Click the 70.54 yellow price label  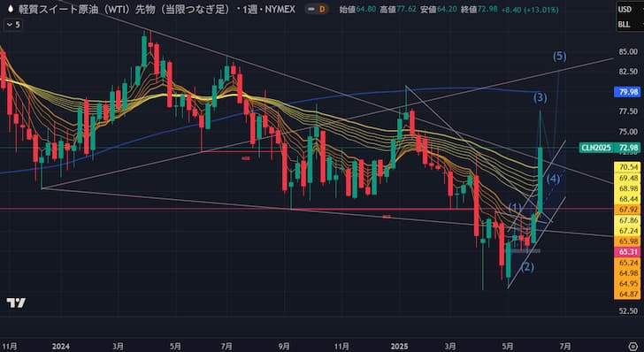627,167
